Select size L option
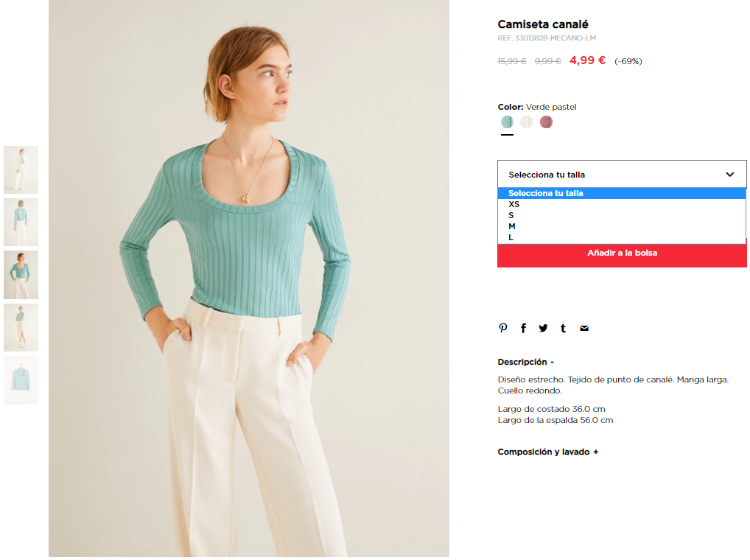The height and width of the screenshot is (560, 750). (x=622, y=237)
